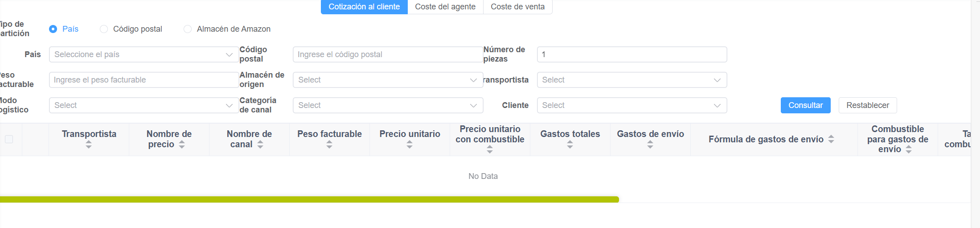Click sort icon for Nombre de precio

pyautogui.click(x=182, y=145)
